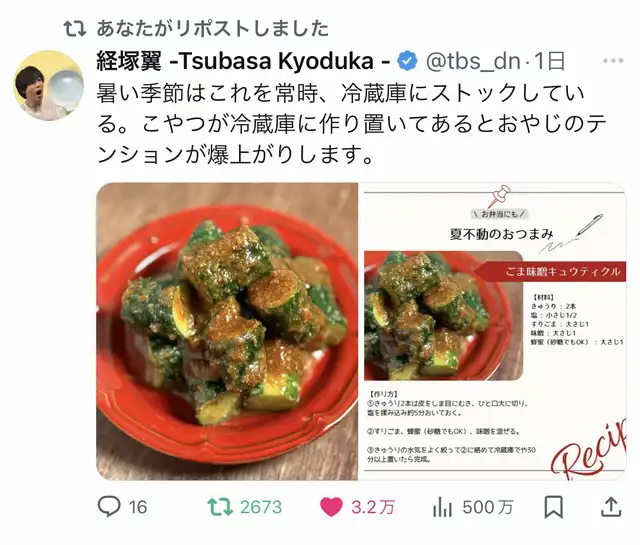Bookmark this post

coord(554,507)
